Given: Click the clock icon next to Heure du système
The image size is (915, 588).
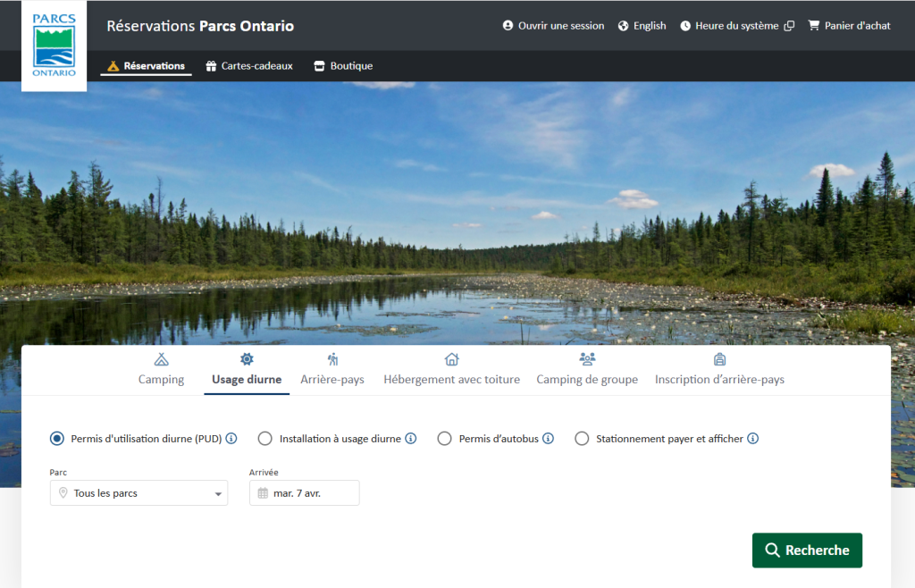Looking at the screenshot, I should click(684, 25).
